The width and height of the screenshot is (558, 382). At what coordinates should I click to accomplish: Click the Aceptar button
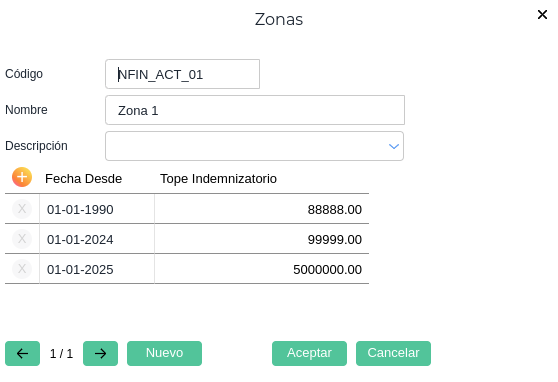pyautogui.click(x=309, y=354)
